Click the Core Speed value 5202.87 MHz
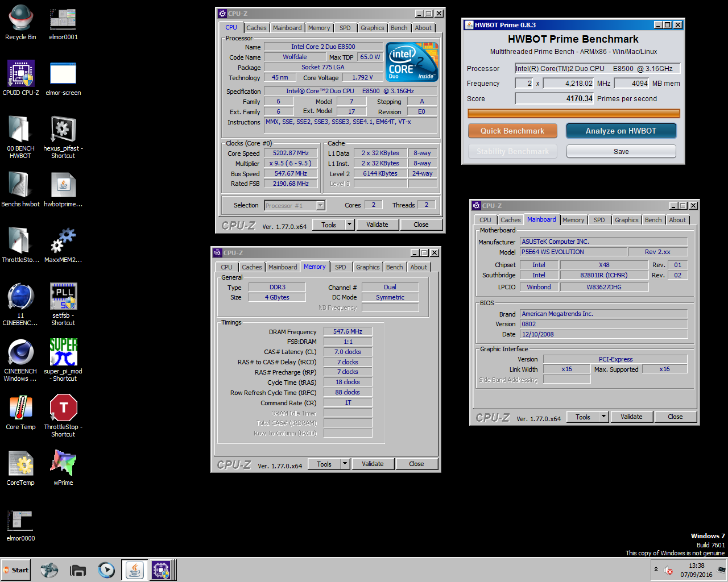The image size is (728, 582). (291, 153)
